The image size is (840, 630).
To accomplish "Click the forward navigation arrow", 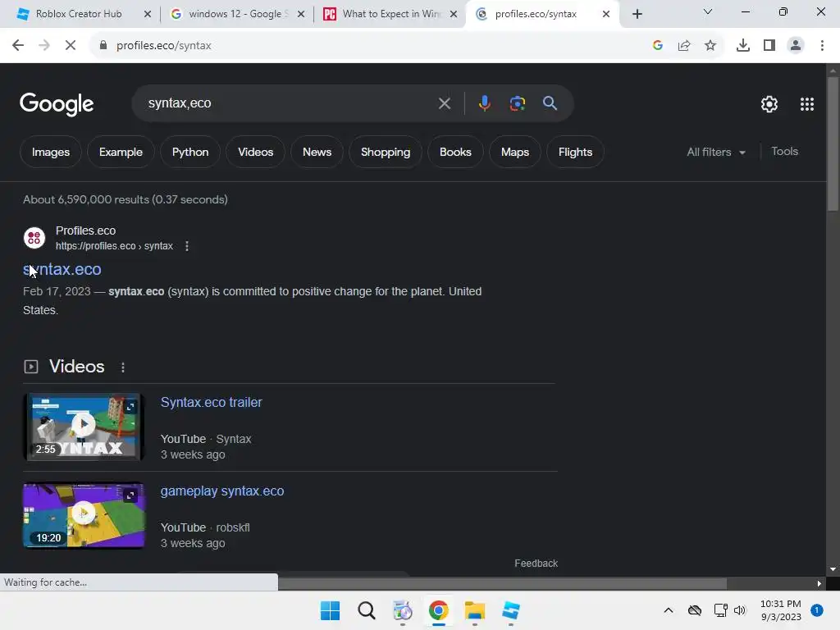I will coord(44,46).
